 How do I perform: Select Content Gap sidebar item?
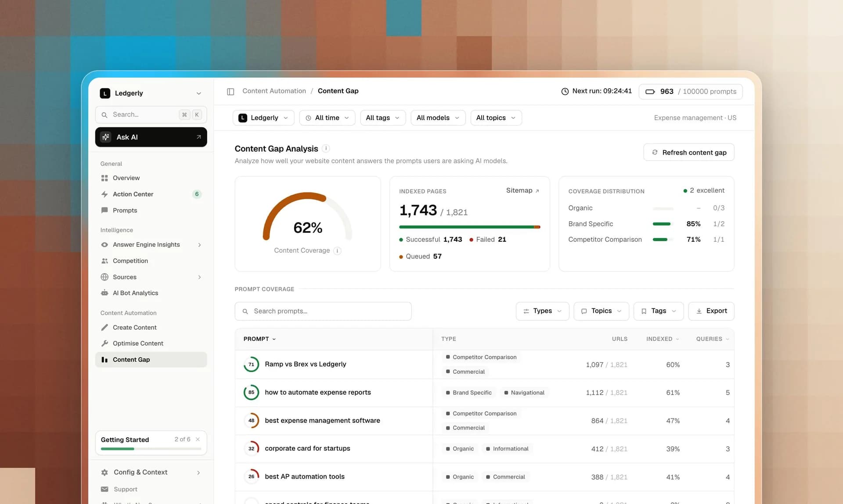pyautogui.click(x=151, y=360)
